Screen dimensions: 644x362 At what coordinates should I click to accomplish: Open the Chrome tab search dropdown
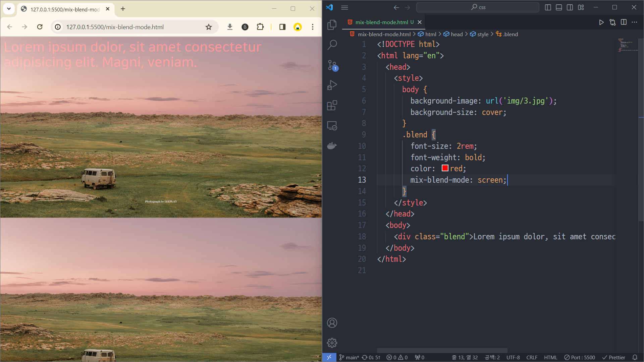9,9
